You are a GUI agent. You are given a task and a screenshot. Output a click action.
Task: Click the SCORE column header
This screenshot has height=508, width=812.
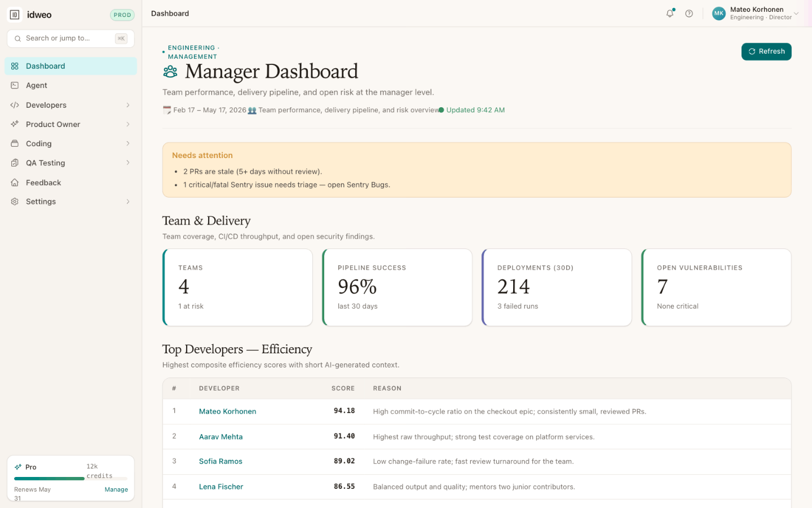tap(343, 388)
